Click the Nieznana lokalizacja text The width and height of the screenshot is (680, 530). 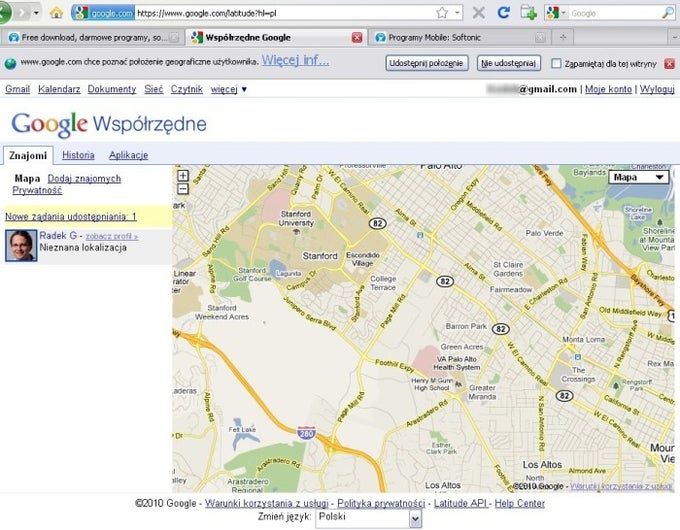(x=83, y=248)
